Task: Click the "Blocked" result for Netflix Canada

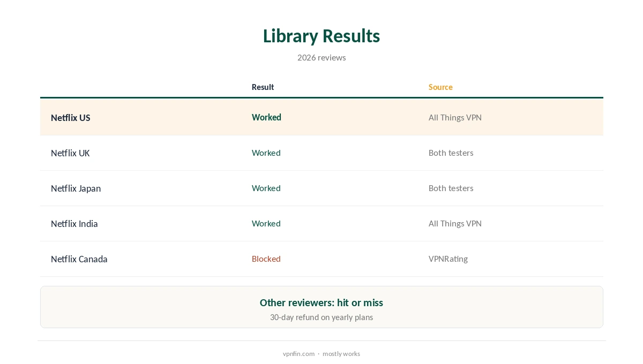Action: [266, 259]
